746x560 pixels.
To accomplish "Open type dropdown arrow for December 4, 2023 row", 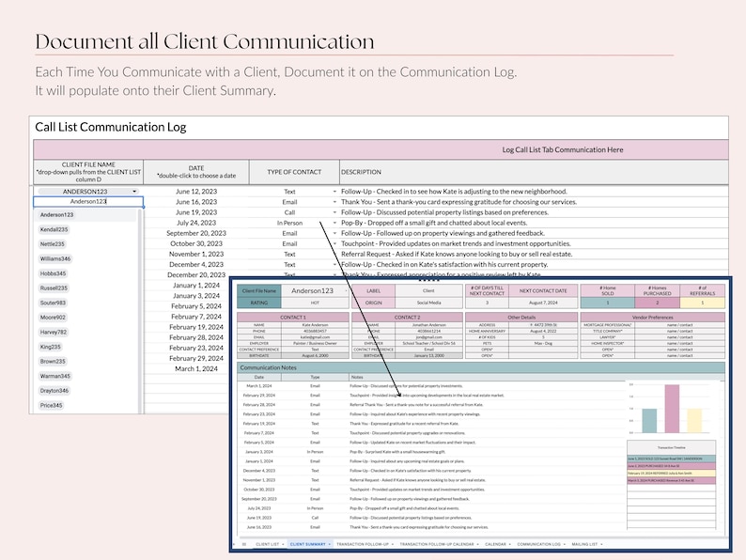I will (x=334, y=265).
